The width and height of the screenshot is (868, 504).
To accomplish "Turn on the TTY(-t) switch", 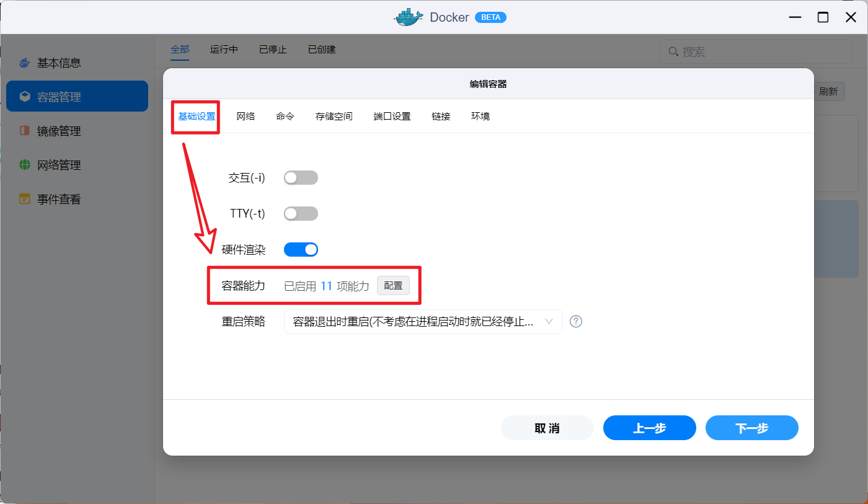I will coord(301,213).
